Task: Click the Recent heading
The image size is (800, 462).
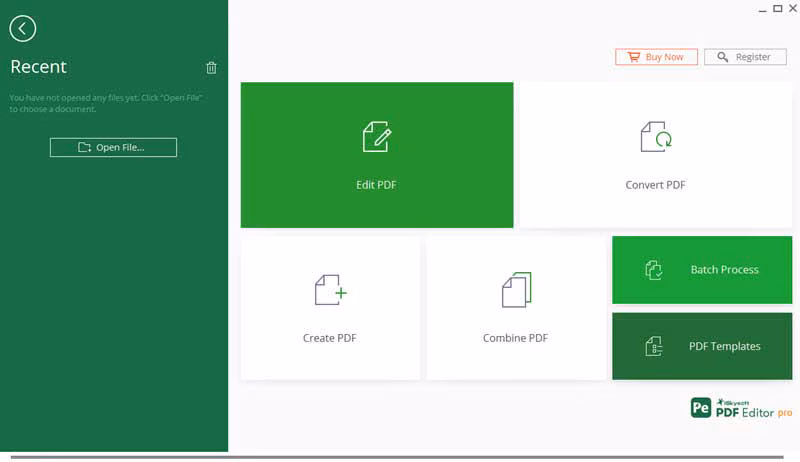Action: click(x=38, y=67)
